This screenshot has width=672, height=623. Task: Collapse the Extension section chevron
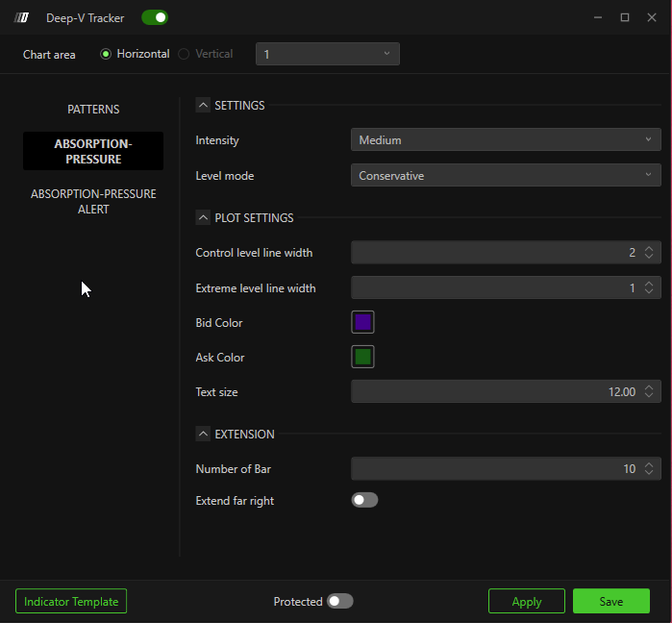(x=203, y=435)
